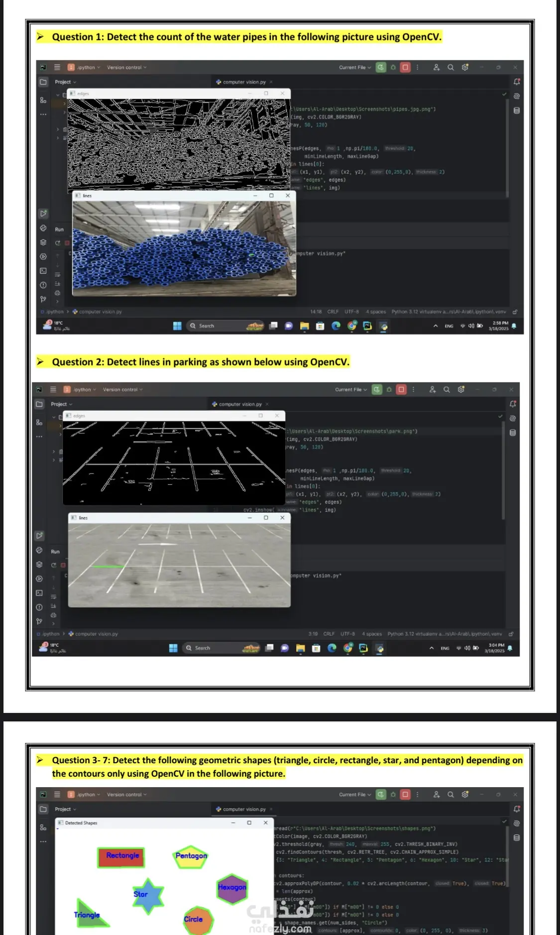Image resolution: width=560 pixels, height=935 pixels.
Task: Open the Current File dropdown in the parking screenshot
Action: [351, 389]
